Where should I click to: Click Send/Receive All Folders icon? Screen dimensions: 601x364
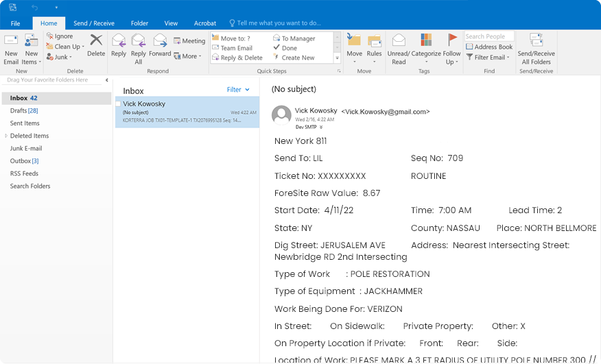coord(536,40)
